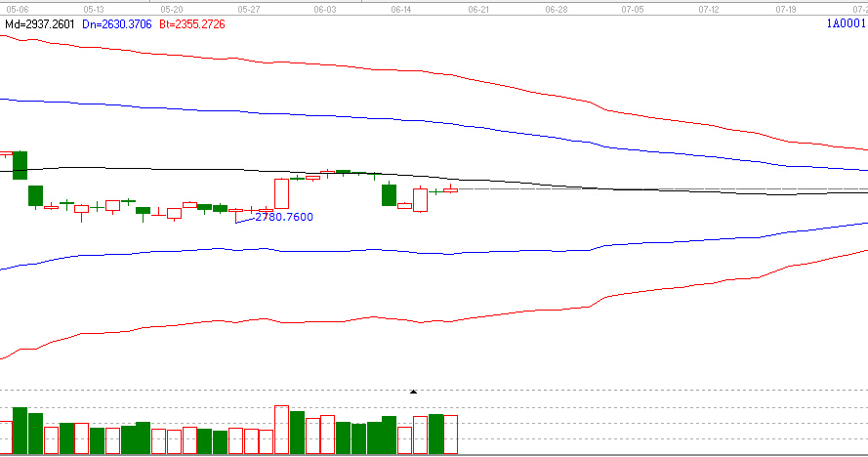
Task: Select the last red candlestick on the chart
Action: point(450,189)
